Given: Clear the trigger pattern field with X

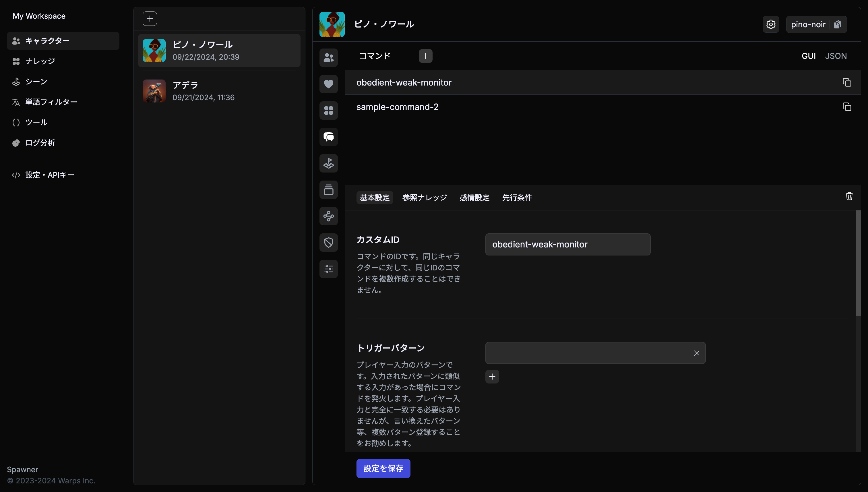Looking at the screenshot, I should click(696, 353).
